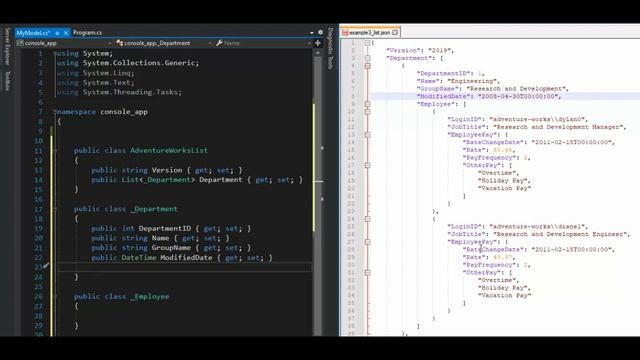Open the Program.cs tab

[88, 33]
